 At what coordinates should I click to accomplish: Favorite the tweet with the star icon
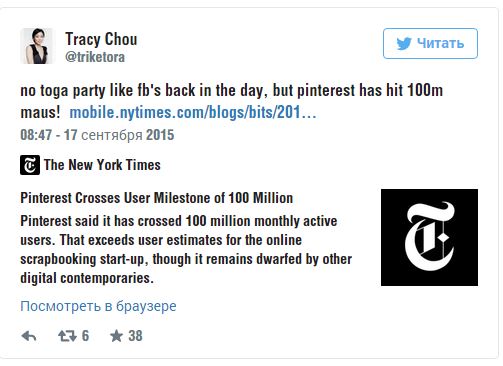[x=116, y=336]
